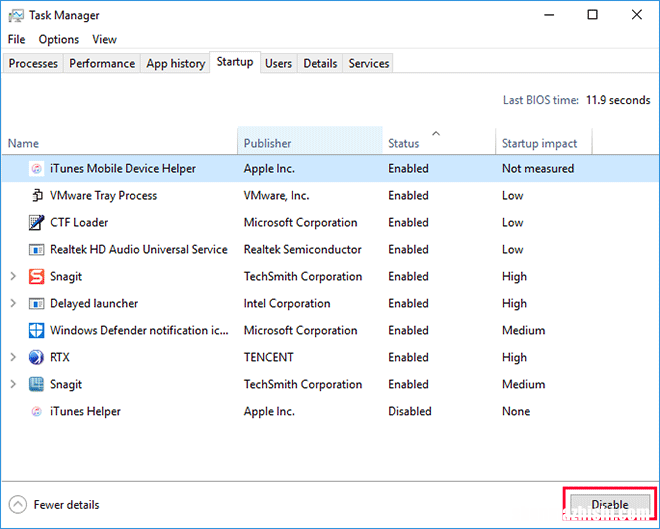Minimize the Task Manager window
The height and width of the screenshot is (529, 660).
pos(549,15)
